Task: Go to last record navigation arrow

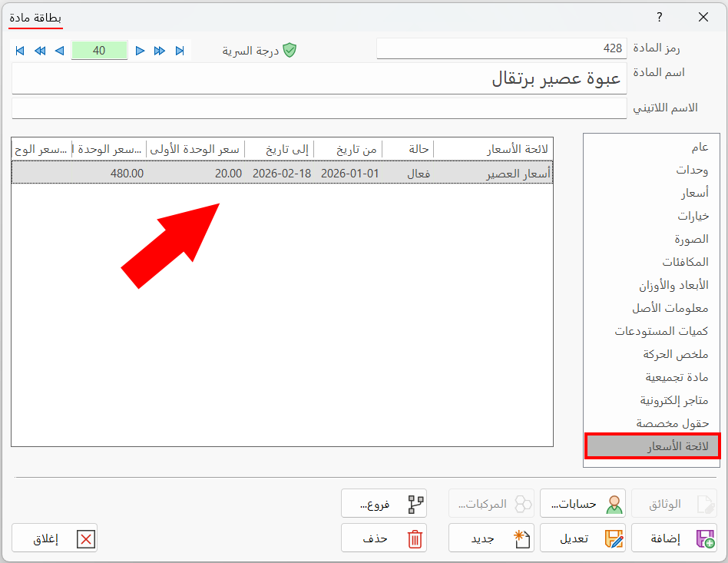Action: 180,51
